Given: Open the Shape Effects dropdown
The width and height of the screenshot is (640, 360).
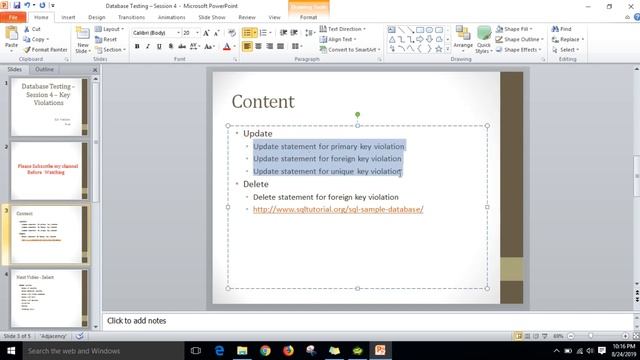Looking at the screenshot, I should point(519,49).
